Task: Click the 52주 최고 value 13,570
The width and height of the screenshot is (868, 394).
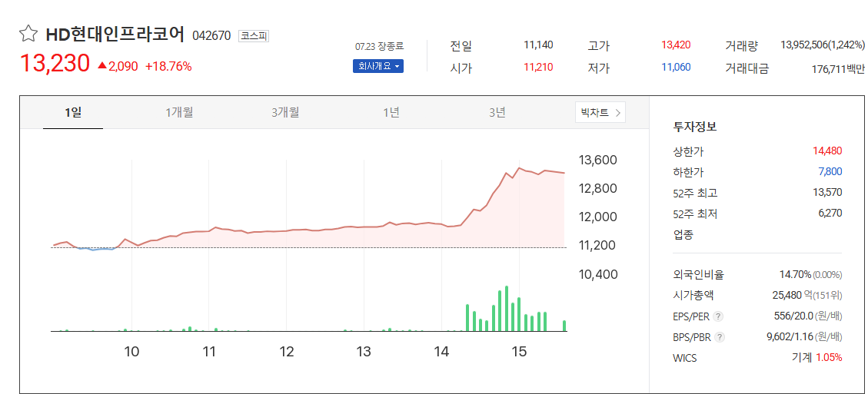Action: tap(827, 192)
